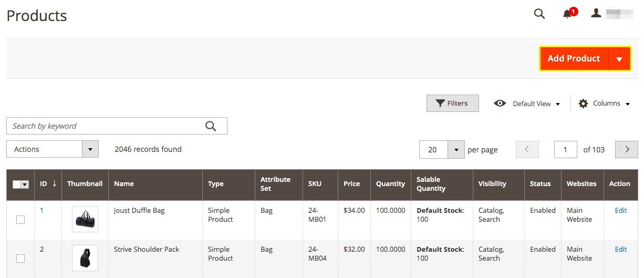
Task: Toggle the select-all checkbox in the table header
Action: [17, 184]
